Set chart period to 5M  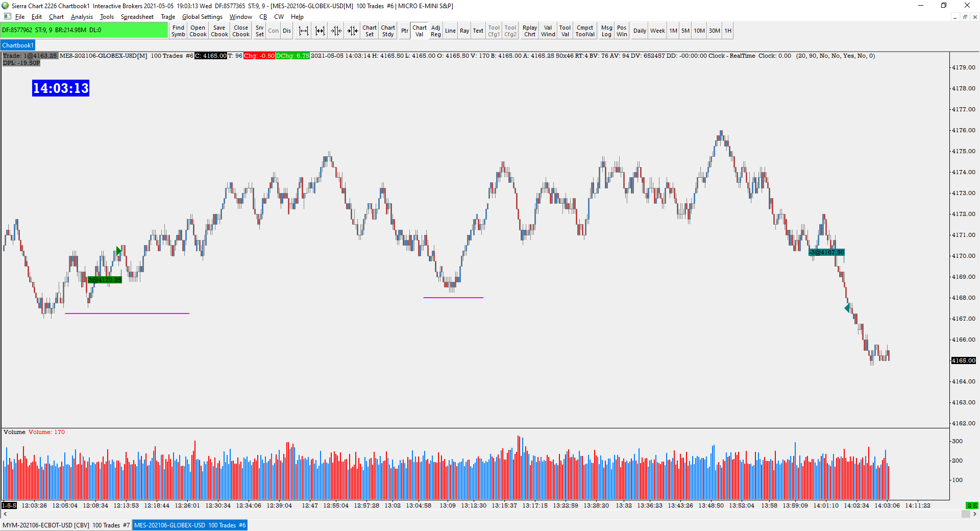(685, 31)
